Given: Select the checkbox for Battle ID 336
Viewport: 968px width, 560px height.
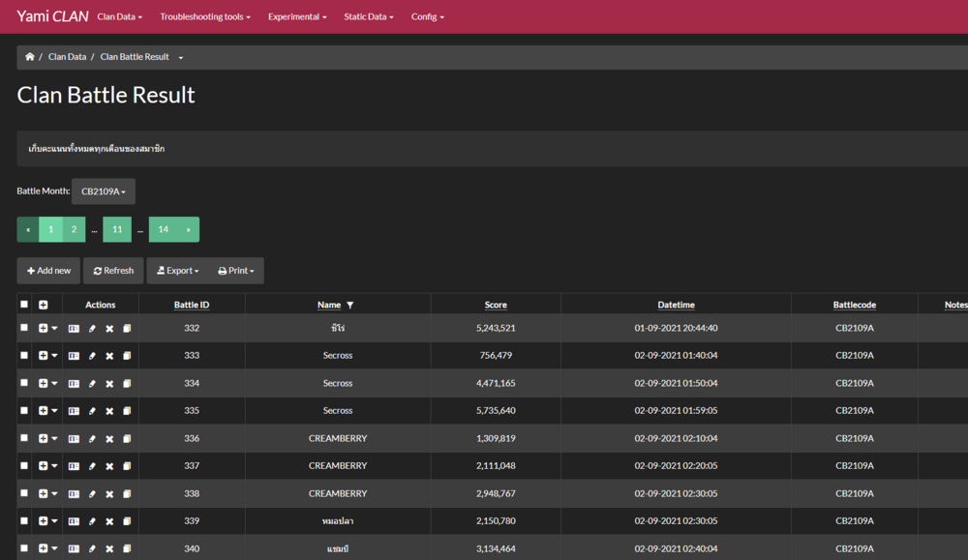Looking at the screenshot, I should pyautogui.click(x=24, y=438).
